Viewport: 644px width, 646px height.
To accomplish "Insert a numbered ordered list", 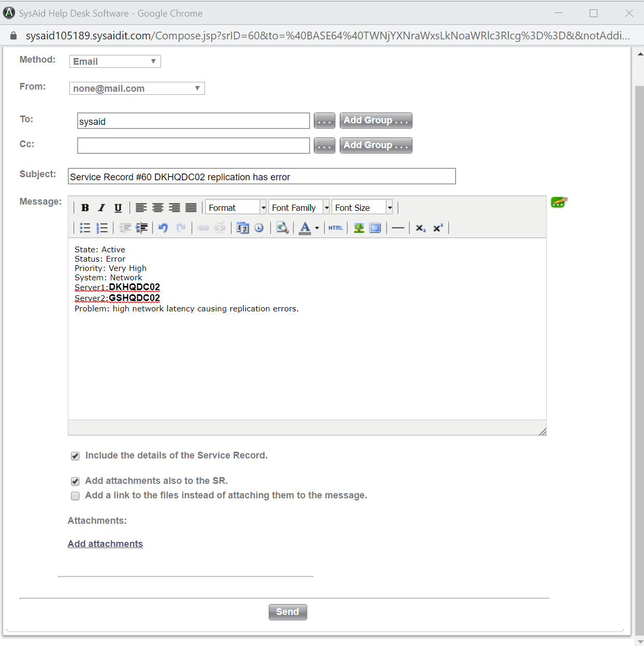I will point(102,227).
